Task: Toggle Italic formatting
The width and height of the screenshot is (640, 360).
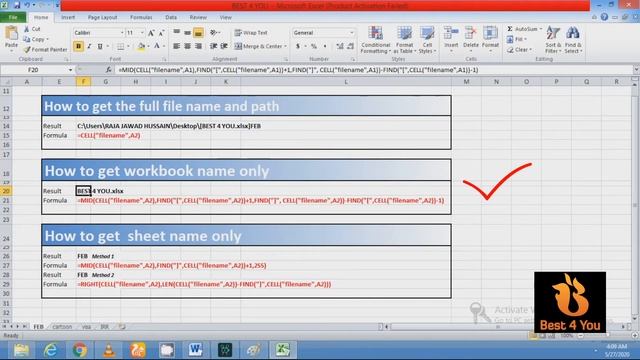Action: (x=89, y=46)
